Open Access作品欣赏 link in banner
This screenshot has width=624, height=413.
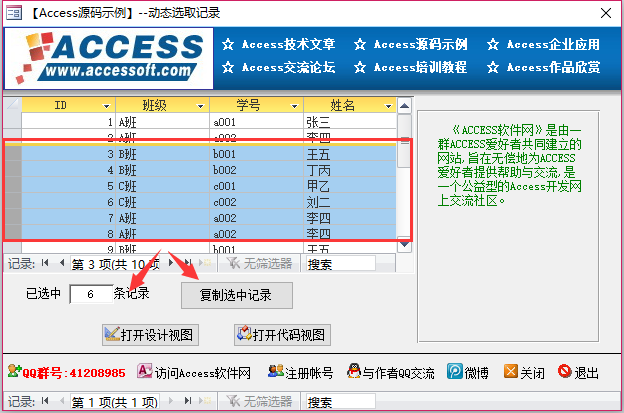pos(543,67)
